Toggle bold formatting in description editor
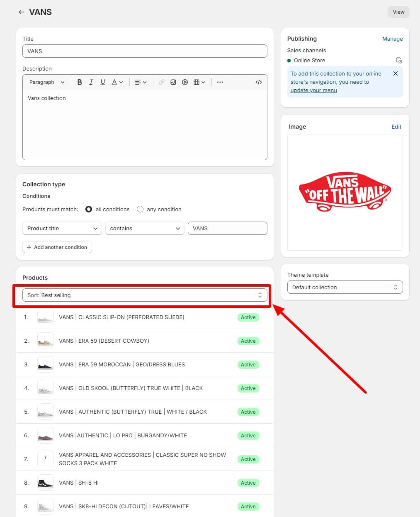 point(80,82)
